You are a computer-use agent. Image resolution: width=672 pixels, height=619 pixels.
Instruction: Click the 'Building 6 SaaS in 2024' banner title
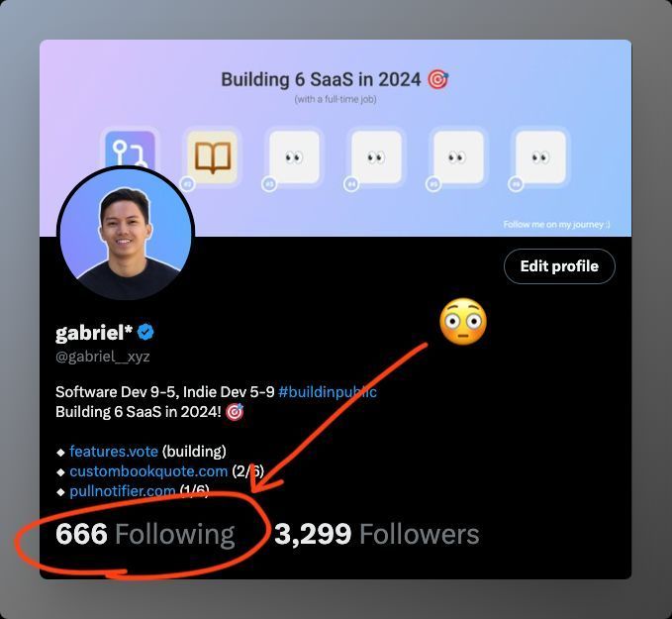pyautogui.click(x=321, y=80)
